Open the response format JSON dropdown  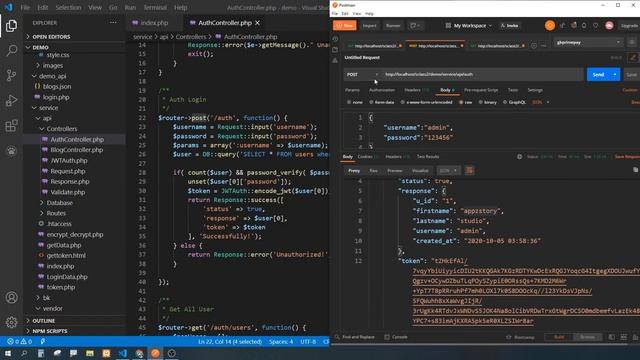[448, 171]
